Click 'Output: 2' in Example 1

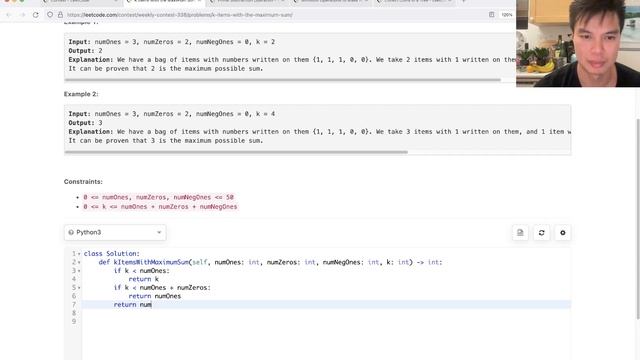click(85, 51)
